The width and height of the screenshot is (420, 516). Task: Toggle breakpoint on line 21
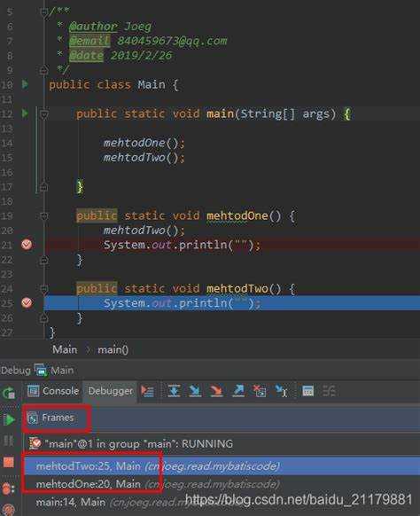point(27,245)
